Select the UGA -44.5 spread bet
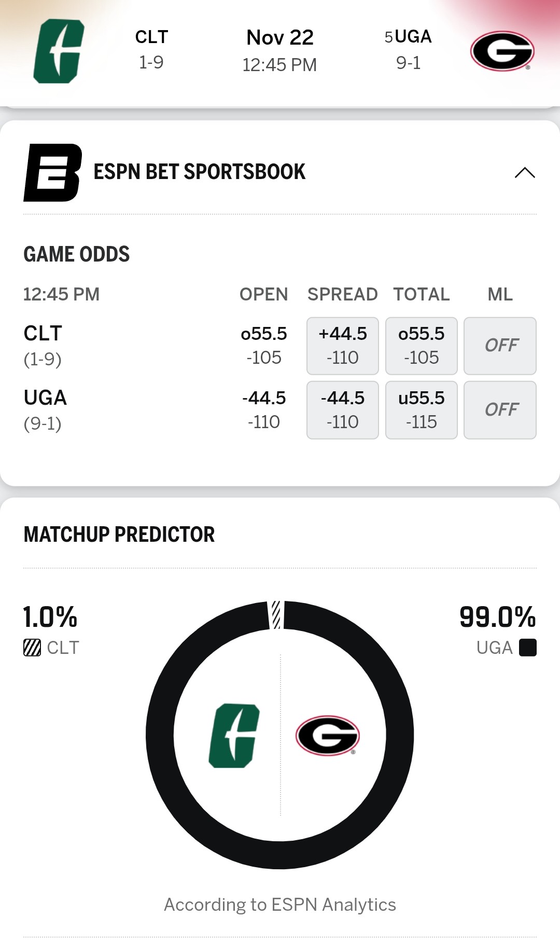The width and height of the screenshot is (560, 945). pos(342,410)
